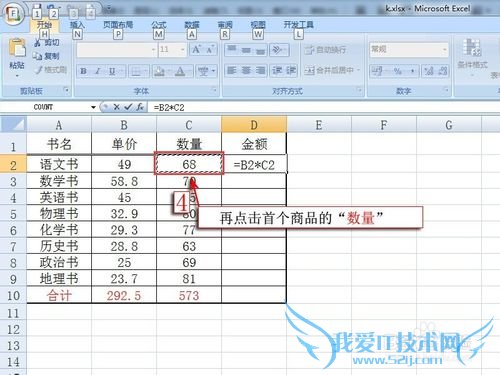Screen dimensions: 500x375
Task: Click the insert function fx icon
Action: click(140, 107)
